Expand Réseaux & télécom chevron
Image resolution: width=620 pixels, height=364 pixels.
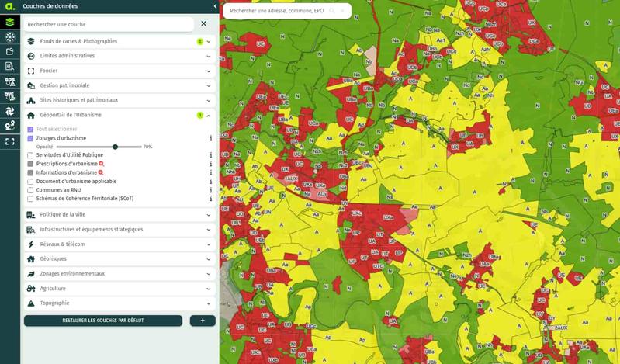coord(209,244)
